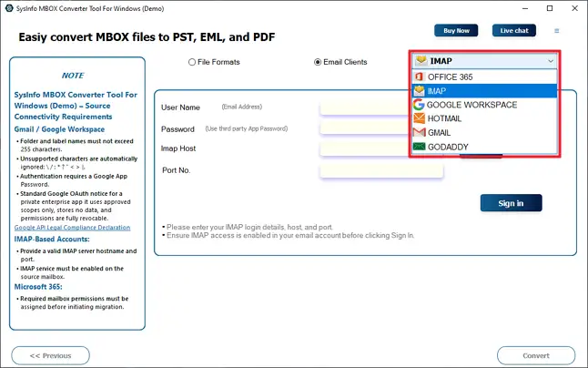Click 'Ensure IMAP access is enabled' note
The image size is (588, 368).
click(x=290, y=236)
